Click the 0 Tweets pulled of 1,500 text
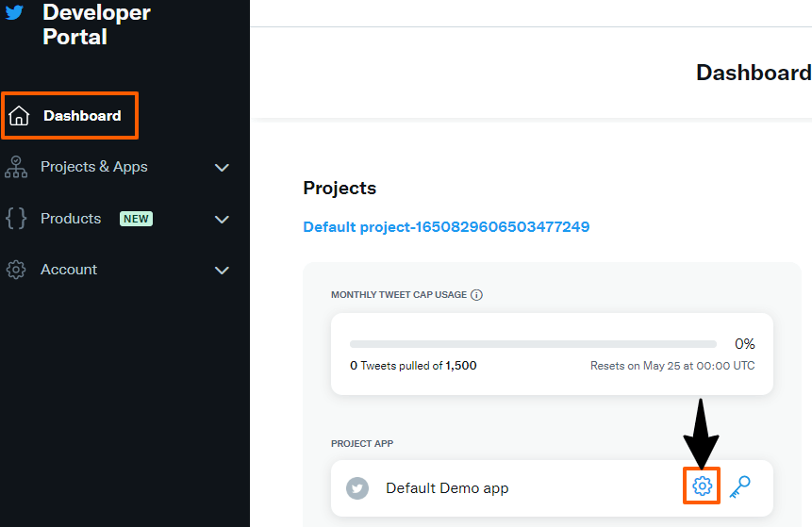812x527 pixels. (x=413, y=366)
